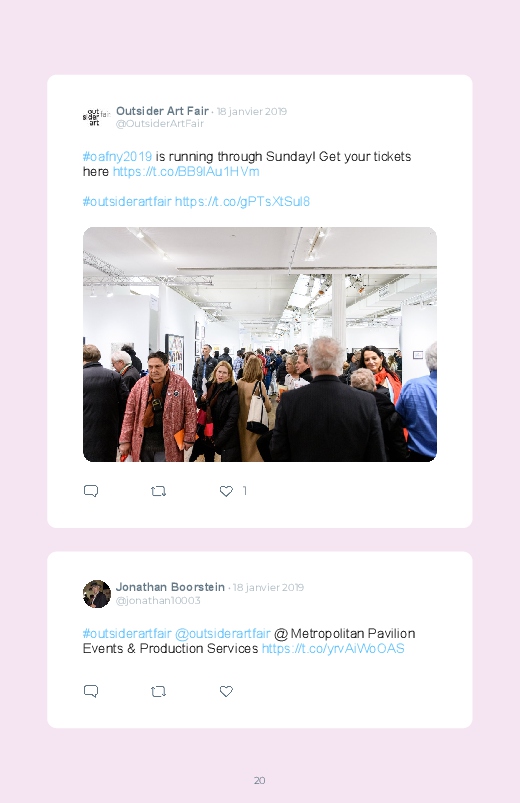
Task: Open Jonathan Boorstein's profile picture
Action: pos(97,594)
